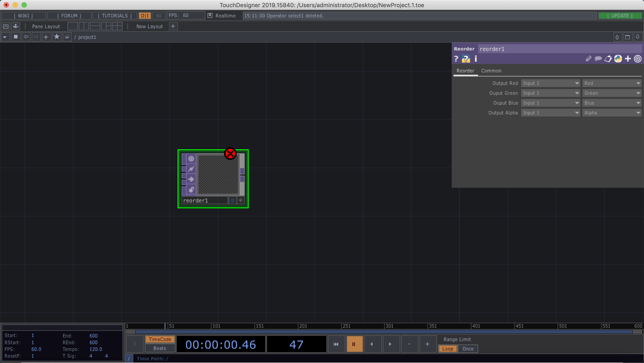The width and height of the screenshot is (644, 363).
Task: Switch timeline display to Beats
Action: click(x=160, y=348)
